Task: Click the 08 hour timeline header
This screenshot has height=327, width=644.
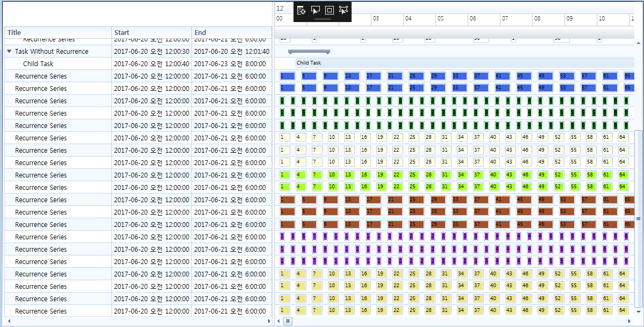Action: pos(548,20)
